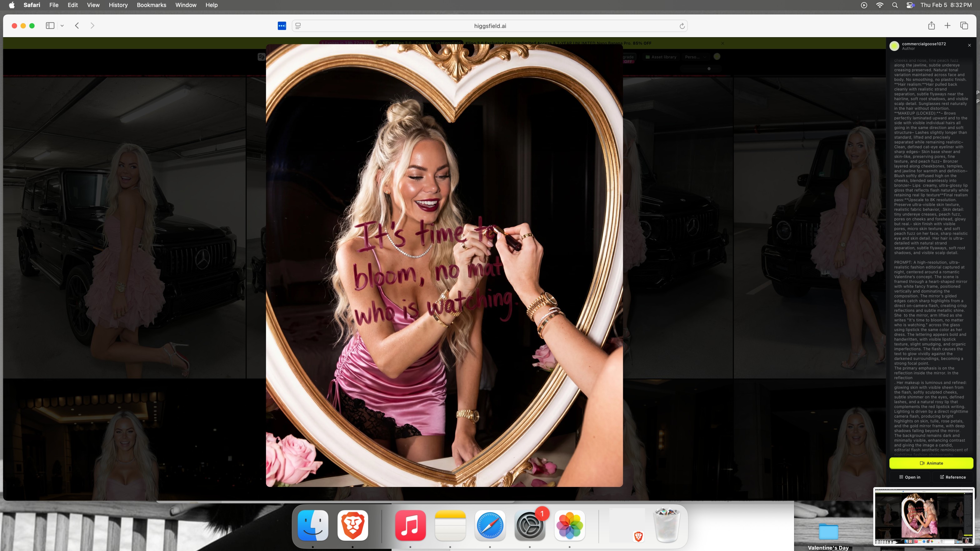The width and height of the screenshot is (980, 551).
Task: Open the History menu
Action: click(118, 5)
